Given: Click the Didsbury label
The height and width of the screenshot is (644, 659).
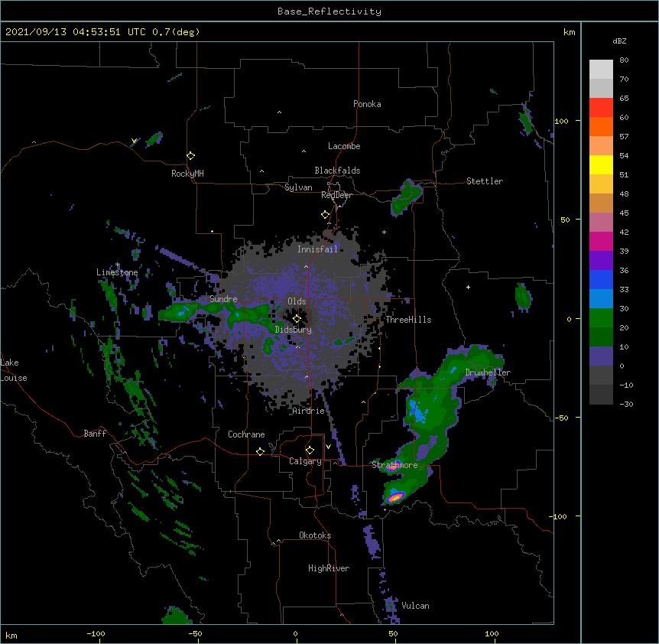Looking at the screenshot, I should [293, 330].
